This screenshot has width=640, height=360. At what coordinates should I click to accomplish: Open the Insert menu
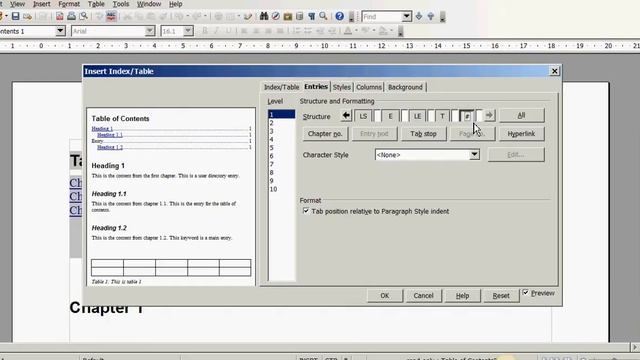tap(42, 4)
